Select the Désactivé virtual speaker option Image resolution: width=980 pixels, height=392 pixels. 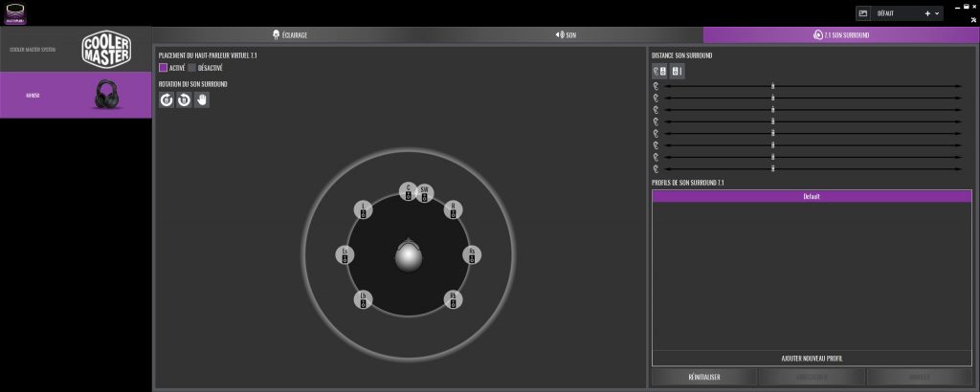click(192, 68)
